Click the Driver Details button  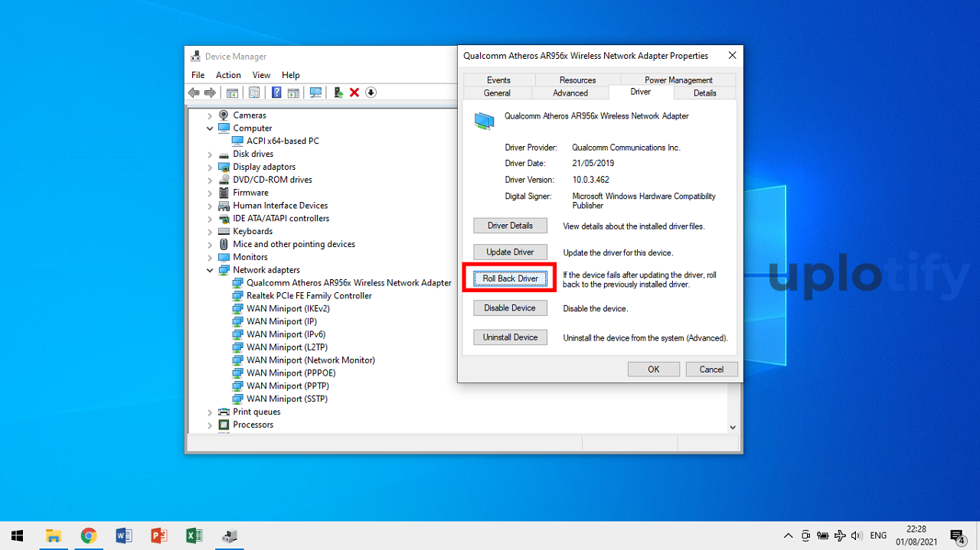coord(511,226)
